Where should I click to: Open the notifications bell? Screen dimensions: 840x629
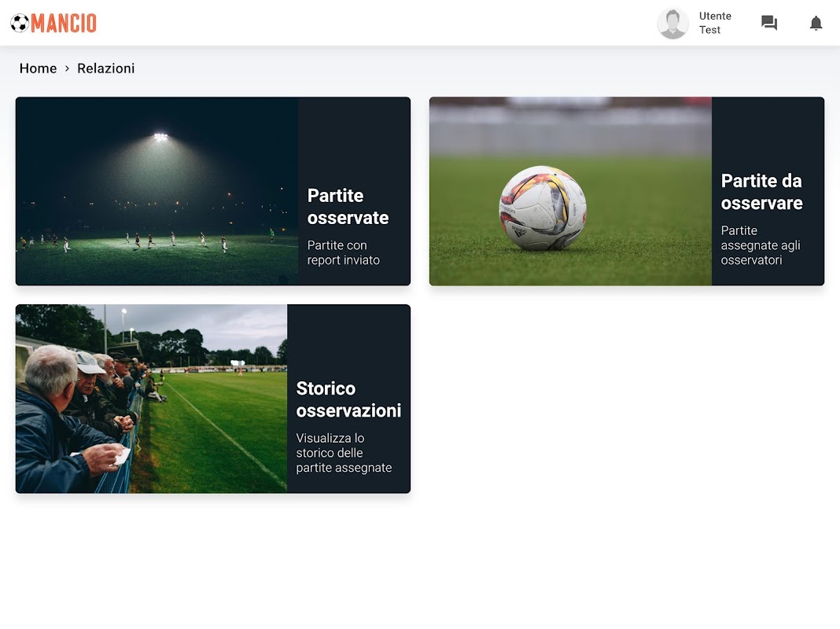pyautogui.click(x=816, y=23)
